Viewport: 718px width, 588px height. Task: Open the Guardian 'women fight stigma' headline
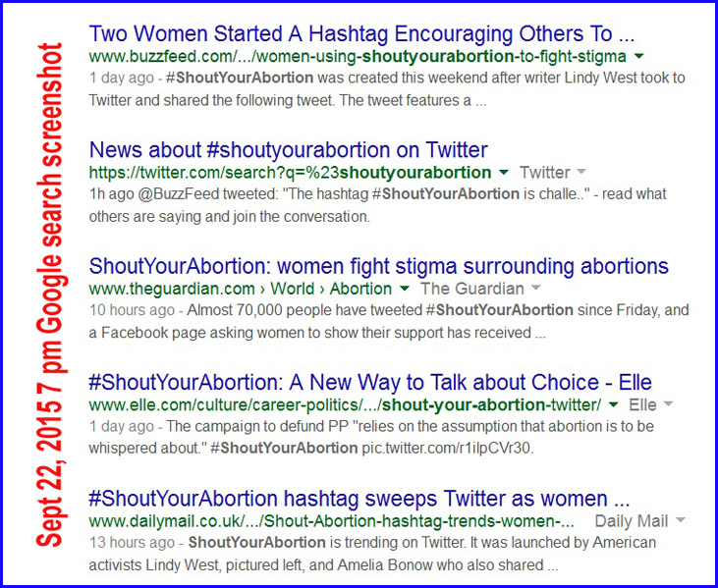pyautogui.click(x=378, y=266)
